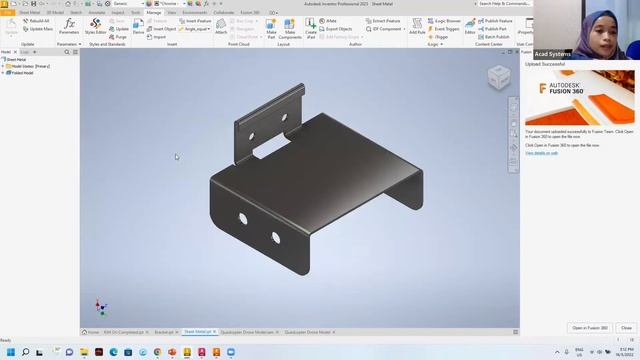Click Publish Feature

pyautogui.click(x=495, y=21)
